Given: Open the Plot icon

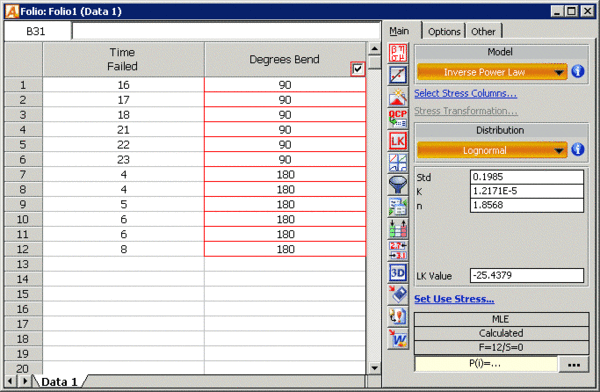Looking at the screenshot, I should (x=398, y=75).
